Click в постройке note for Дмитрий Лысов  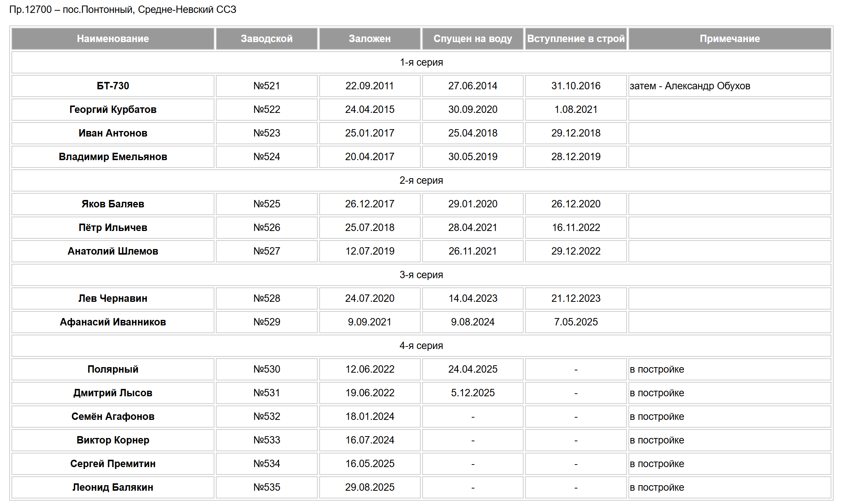[656, 393]
